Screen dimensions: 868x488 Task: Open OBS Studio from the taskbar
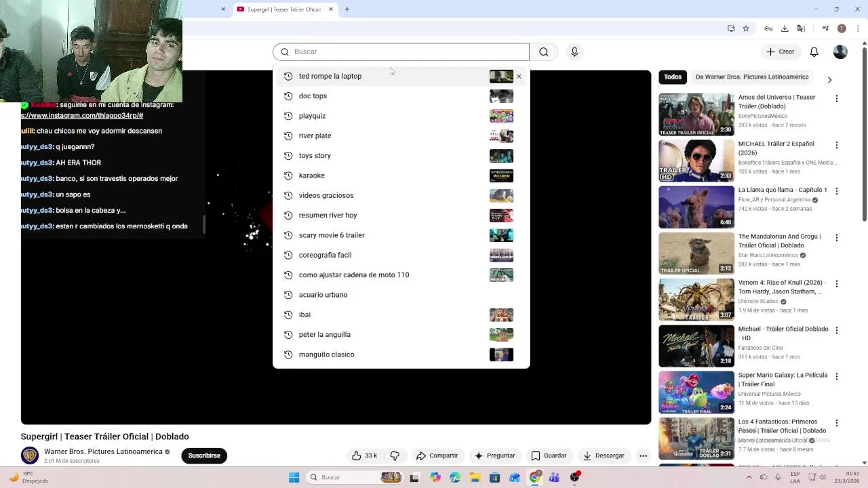pyautogui.click(x=575, y=477)
